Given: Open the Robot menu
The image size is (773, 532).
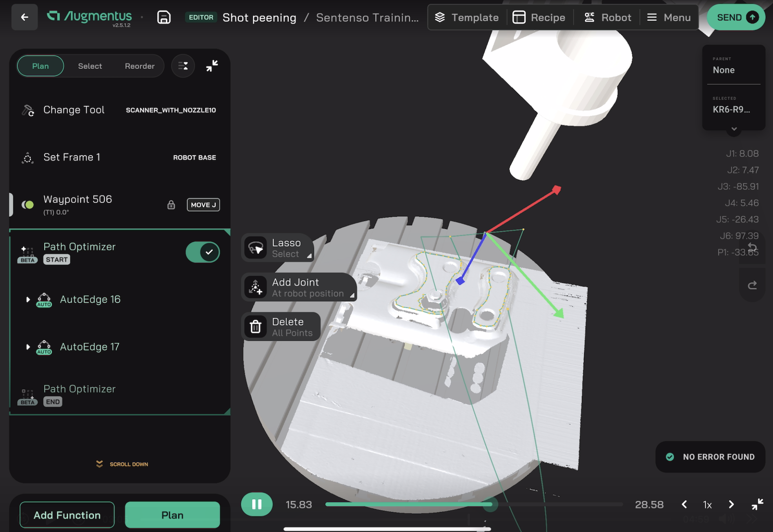Looking at the screenshot, I should [x=608, y=17].
